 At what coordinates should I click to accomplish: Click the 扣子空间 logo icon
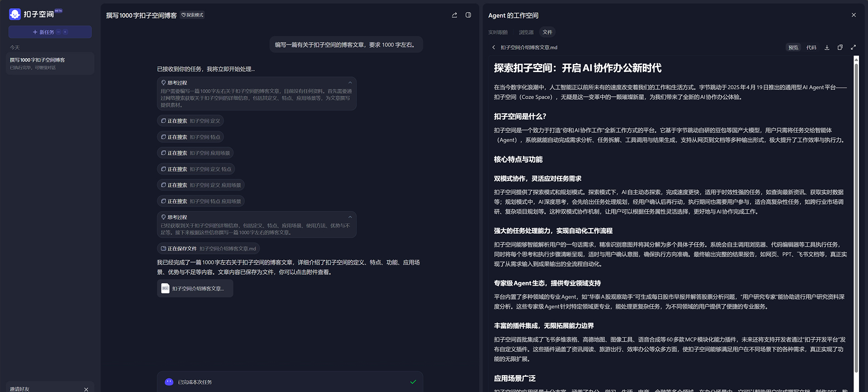point(15,14)
